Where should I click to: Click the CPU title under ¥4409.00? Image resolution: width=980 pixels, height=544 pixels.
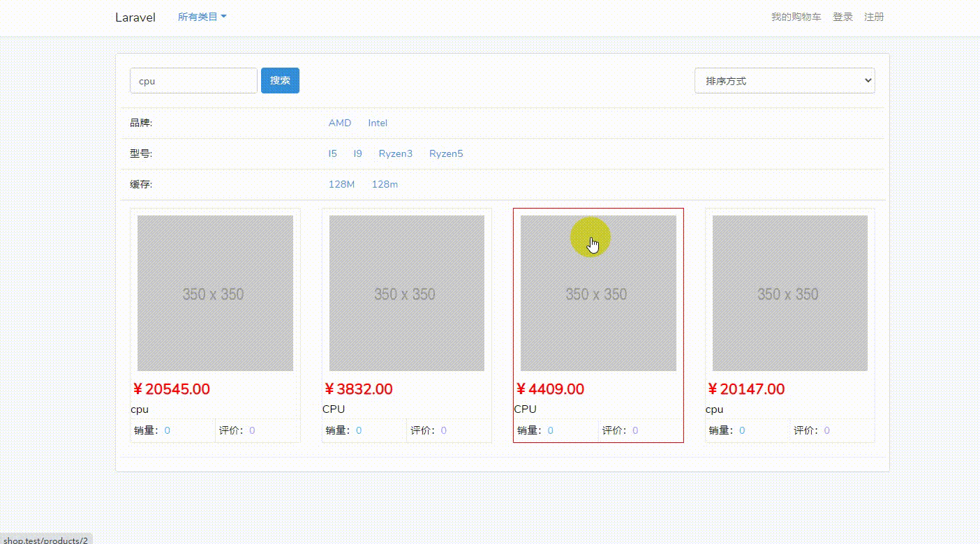click(526, 409)
